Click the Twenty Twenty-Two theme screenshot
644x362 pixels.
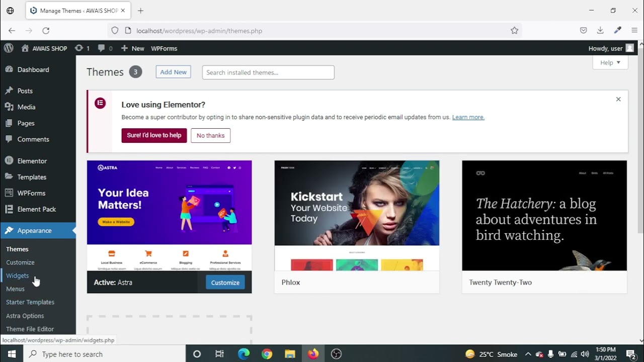(x=544, y=216)
